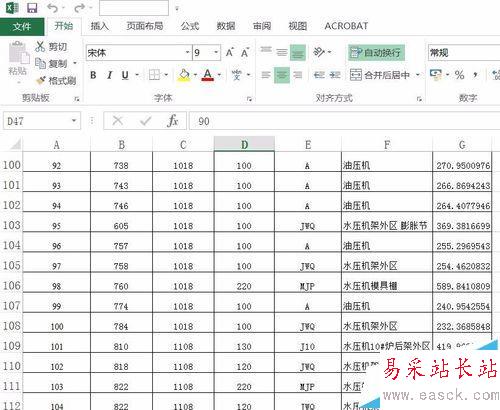The image size is (500, 410).
Task: Click decrease indent icon
Action: 319,75
